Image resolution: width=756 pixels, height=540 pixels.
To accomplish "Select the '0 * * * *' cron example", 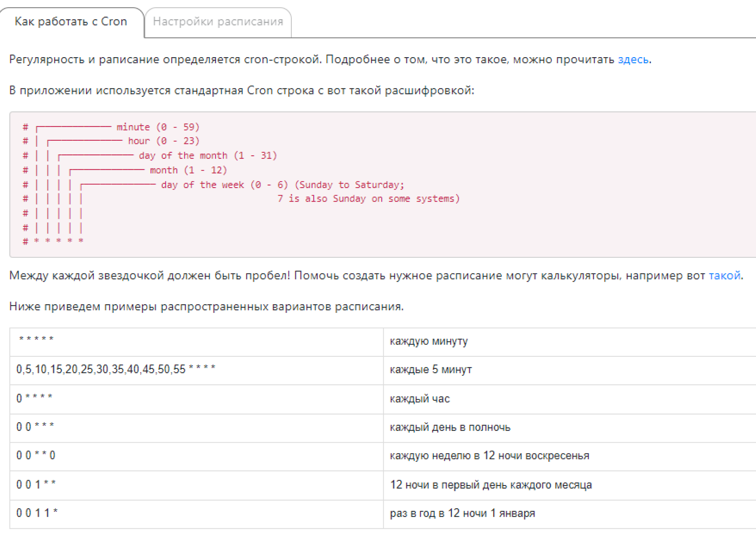I will tap(34, 398).
